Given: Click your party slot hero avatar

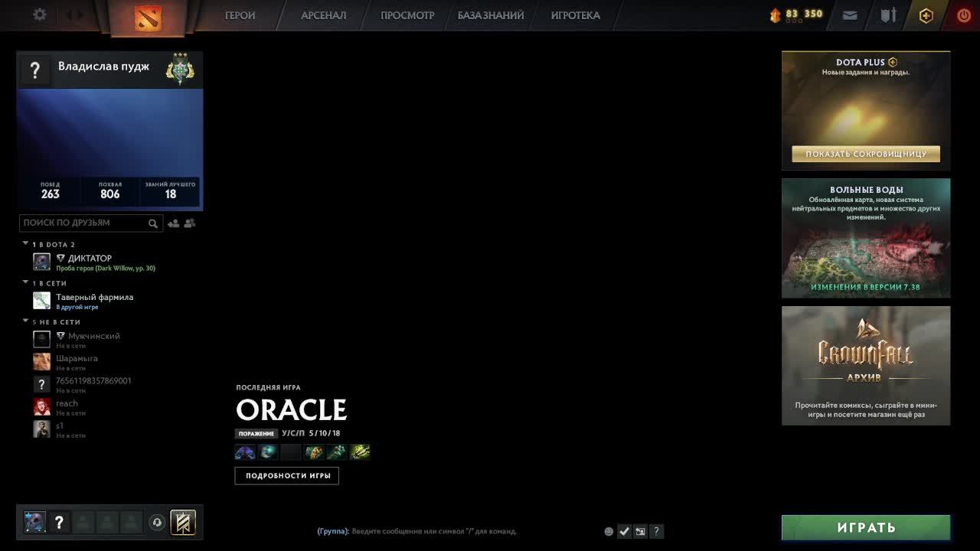Looking at the screenshot, I should [x=34, y=523].
